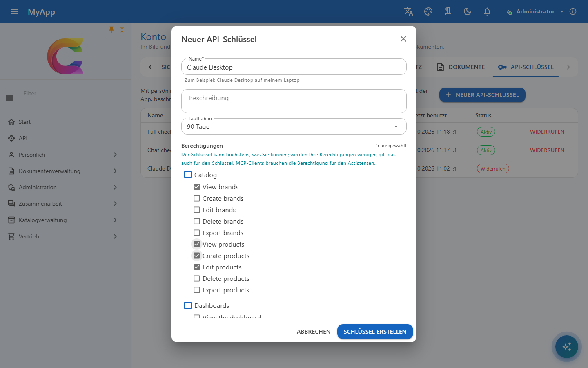Collapse sidebar menus with orange arrows icon
The height and width of the screenshot is (368, 588).
click(x=122, y=29)
